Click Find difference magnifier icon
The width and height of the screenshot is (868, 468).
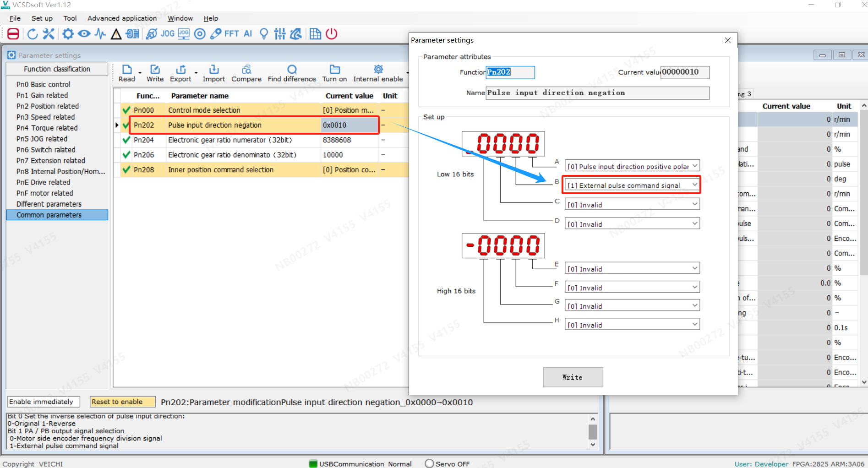292,73
